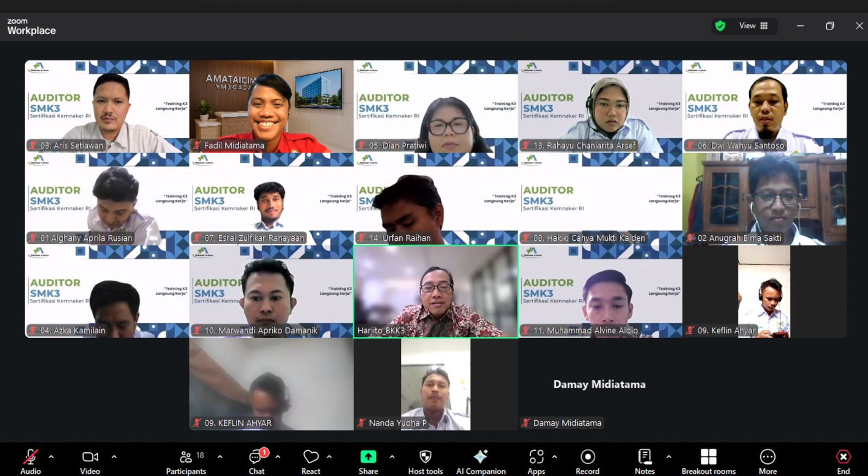Open the More options menu
The width and height of the screenshot is (868, 476).
pyautogui.click(x=768, y=461)
